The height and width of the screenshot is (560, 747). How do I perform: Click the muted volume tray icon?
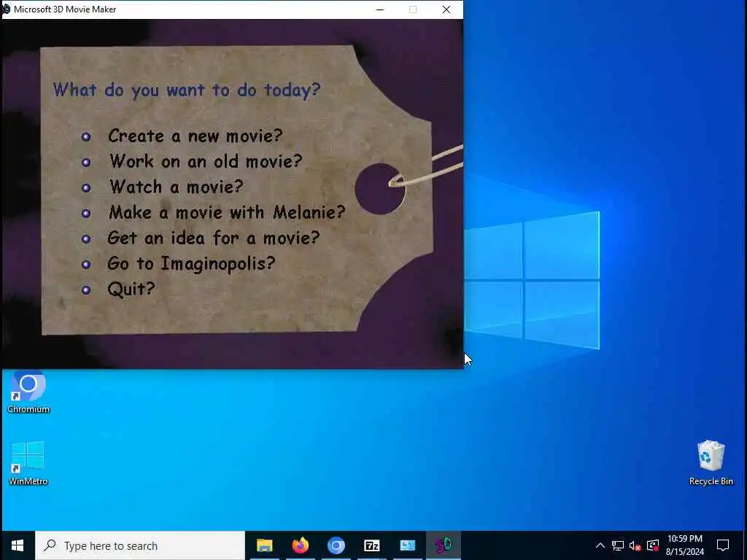(635, 545)
